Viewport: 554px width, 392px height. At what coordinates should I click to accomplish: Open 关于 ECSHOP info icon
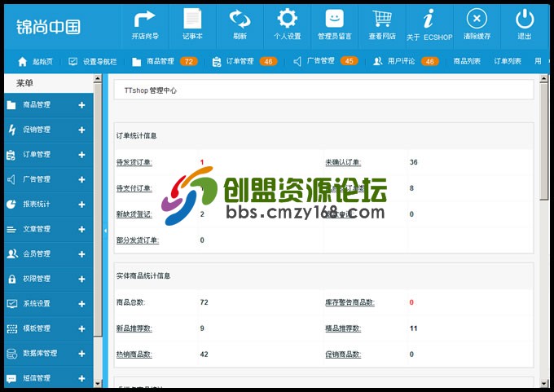pos(429,19)
